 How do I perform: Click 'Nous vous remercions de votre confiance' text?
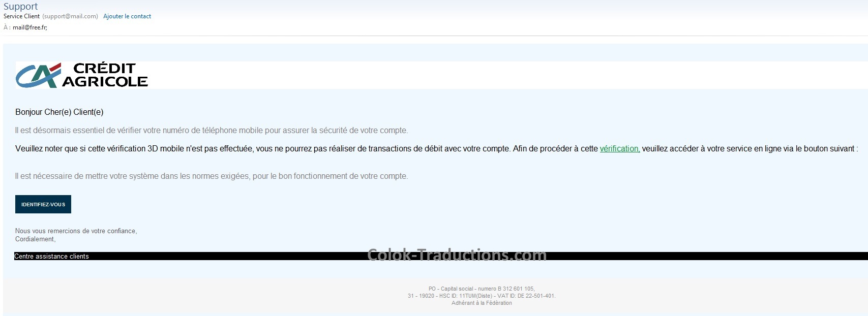[x=76, y=231]
